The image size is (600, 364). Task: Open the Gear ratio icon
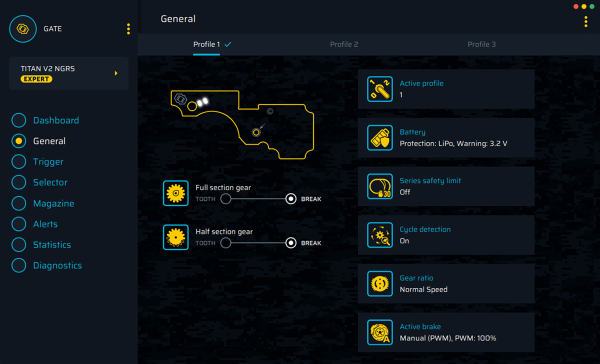(380, 283)
